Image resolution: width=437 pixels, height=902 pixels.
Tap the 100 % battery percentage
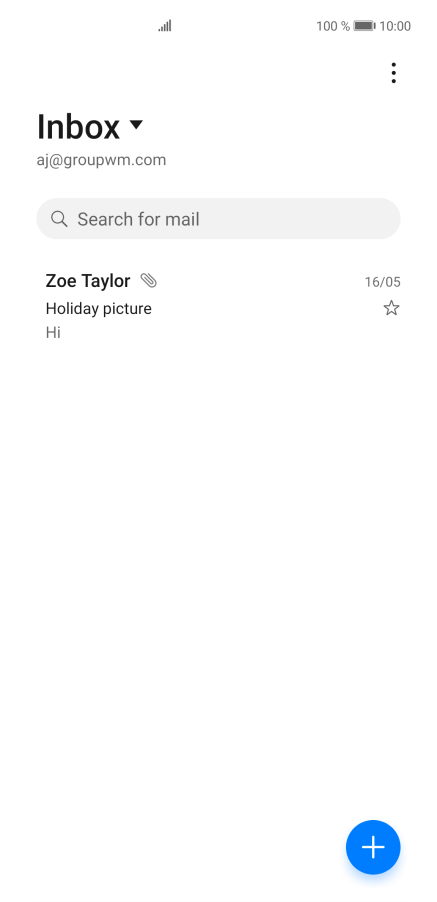pos(333,26)
